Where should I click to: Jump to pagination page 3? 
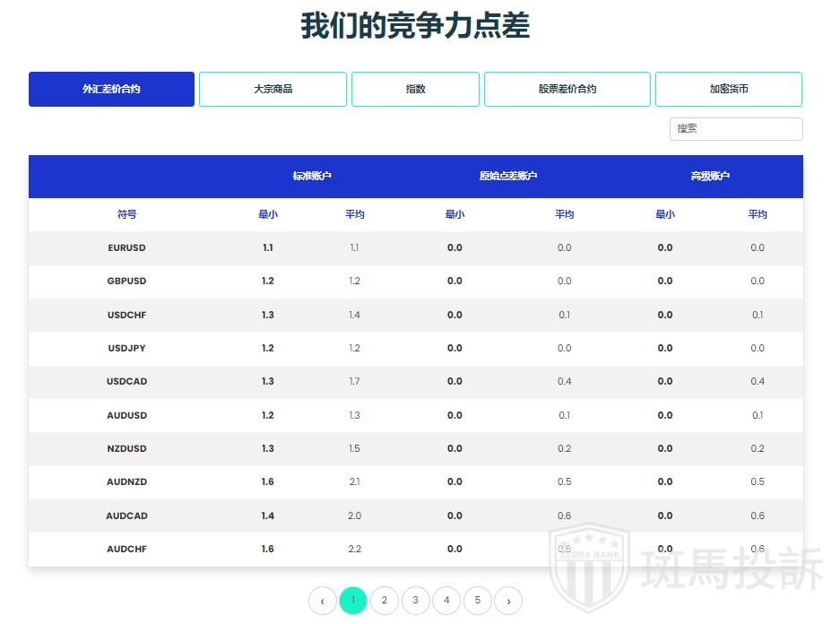click(x=415, y=601)
